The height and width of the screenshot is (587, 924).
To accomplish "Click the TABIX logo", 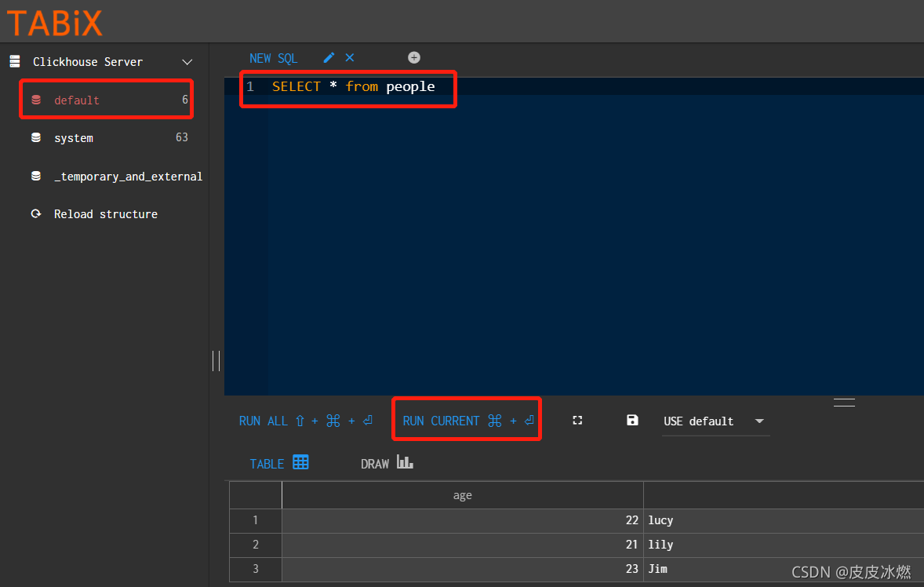I will pos(55,23).
